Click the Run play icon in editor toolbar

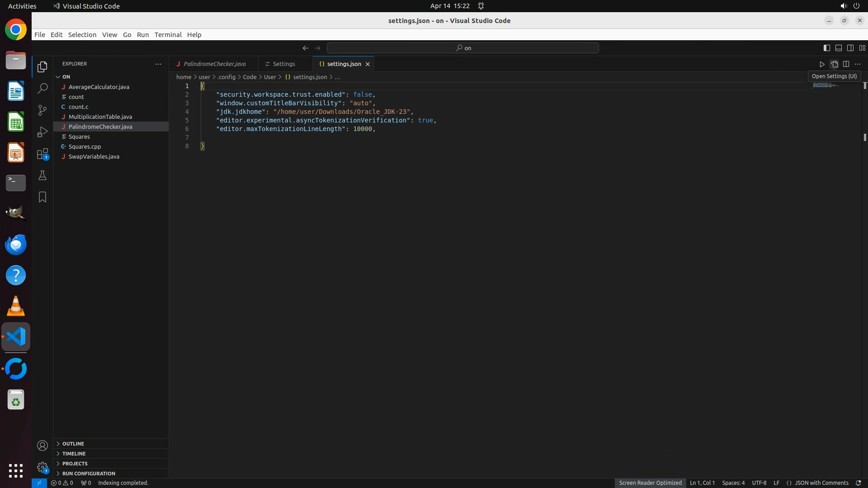click(x=822, y=64)
